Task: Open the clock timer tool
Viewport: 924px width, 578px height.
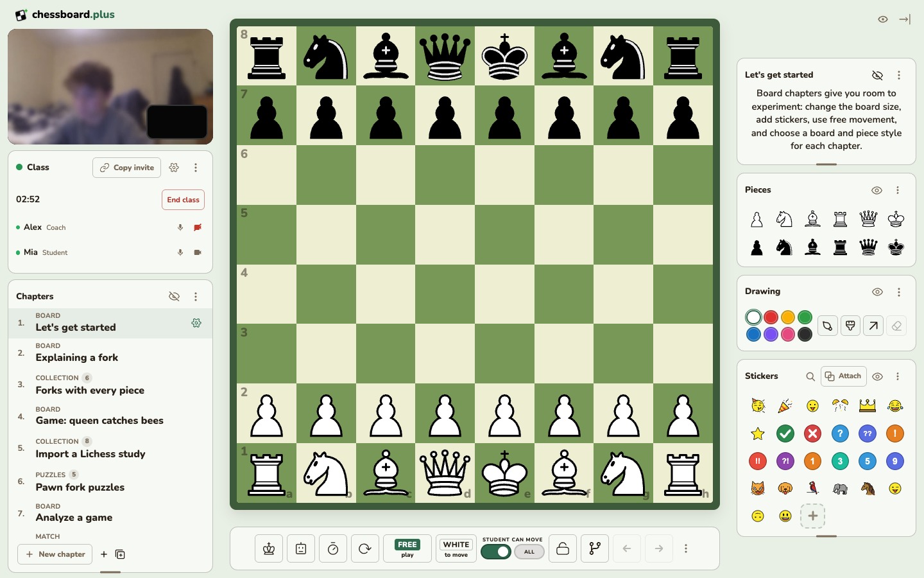Action: pyautogui.click(x=333, y=548)
